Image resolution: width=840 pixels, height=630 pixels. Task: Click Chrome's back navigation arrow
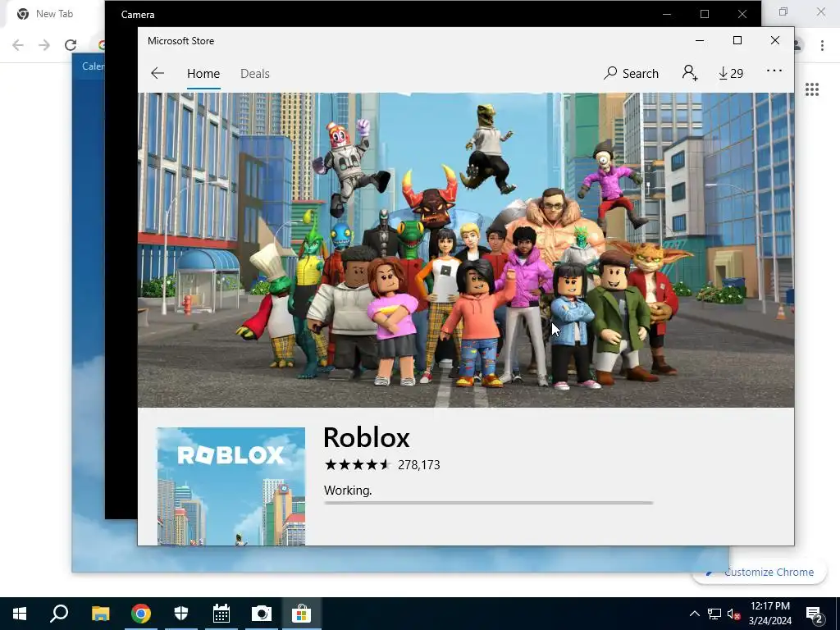point(18,45)
